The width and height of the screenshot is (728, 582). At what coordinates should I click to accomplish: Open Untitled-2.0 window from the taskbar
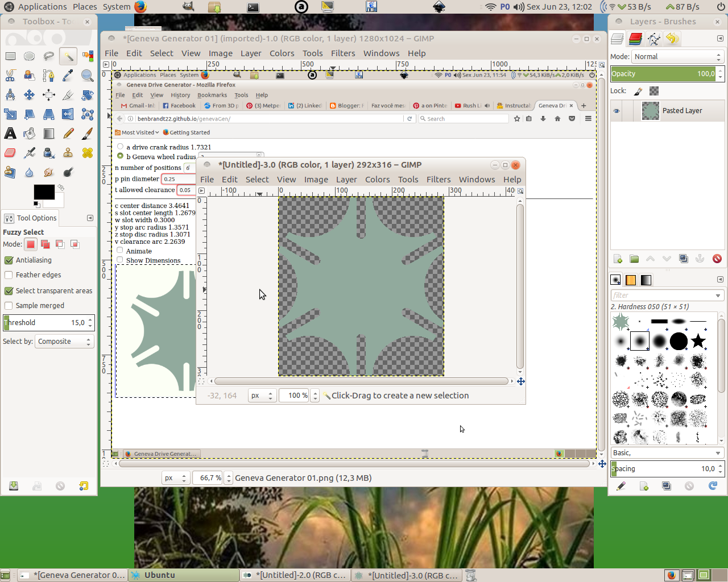295,575
